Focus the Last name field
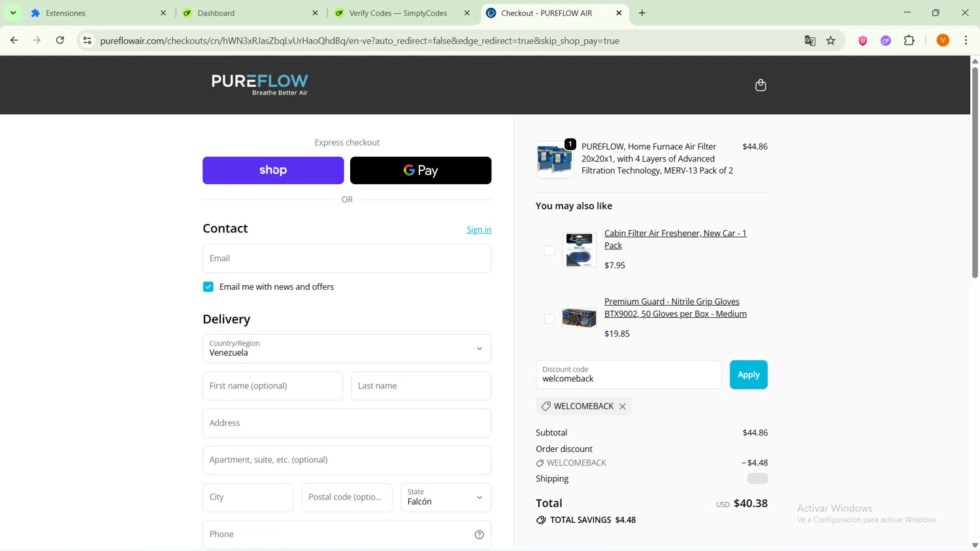Viewport: 980px width, 551px height. tap(421, 386)
